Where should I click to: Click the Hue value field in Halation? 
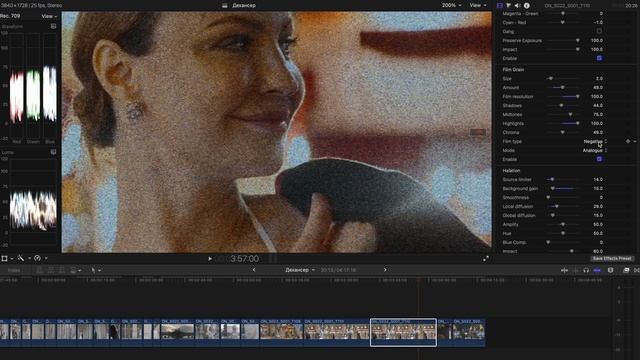tap(598, 233)
